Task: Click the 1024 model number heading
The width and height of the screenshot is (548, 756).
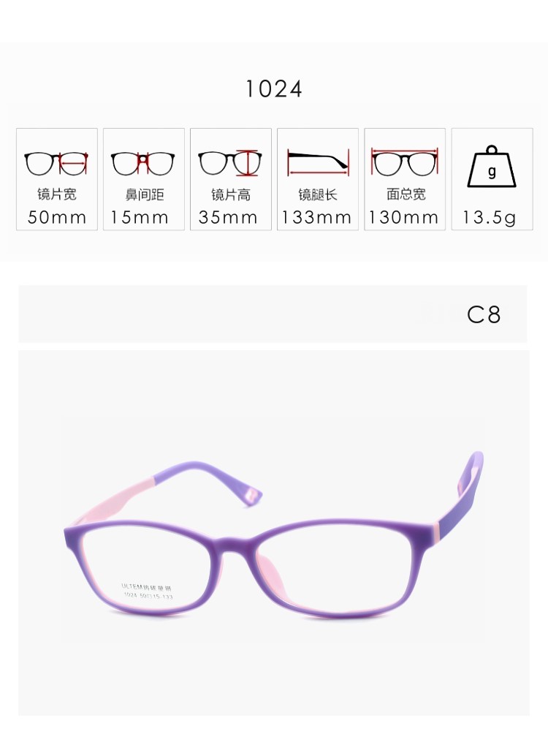Action: (274, 88)
